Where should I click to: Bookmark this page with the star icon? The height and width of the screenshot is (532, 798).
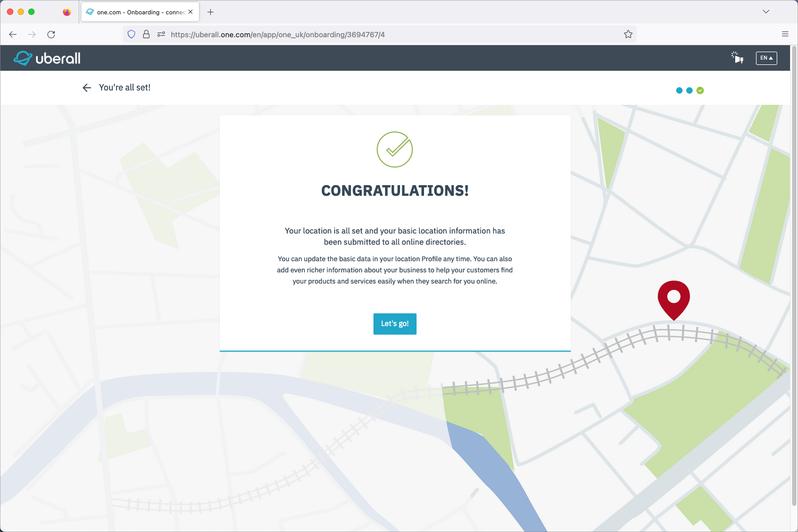click(628, 35)
